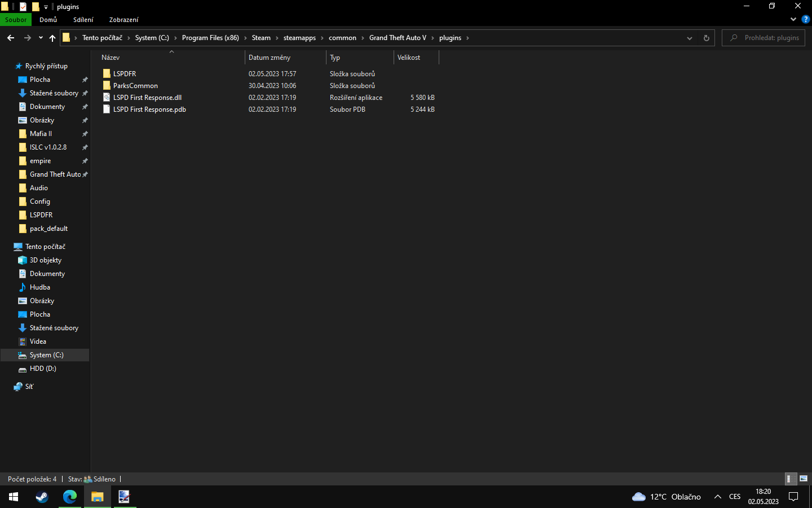The width and height of the screenshot is (812, 508).
Task: Open the Windows Start menu
Action: (14, 497)
